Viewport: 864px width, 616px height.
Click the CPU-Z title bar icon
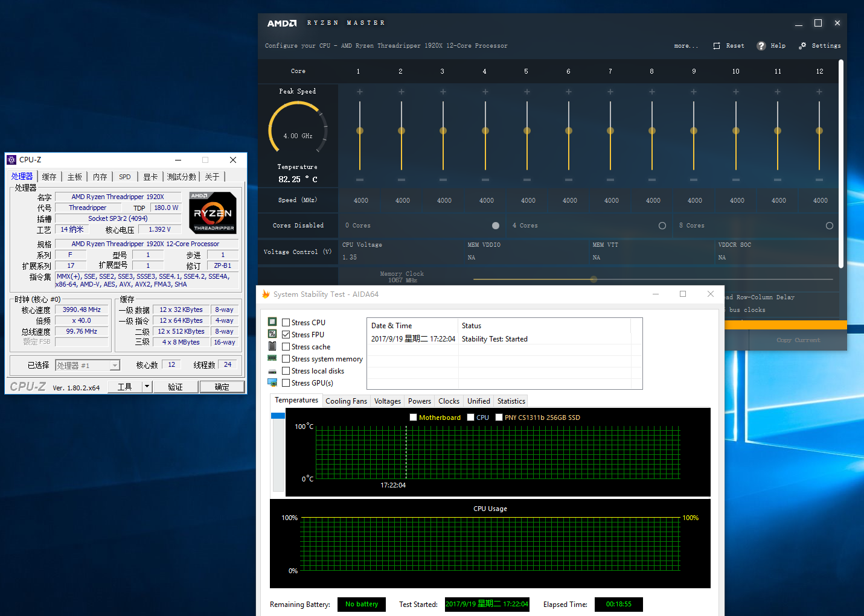(11, 160)
